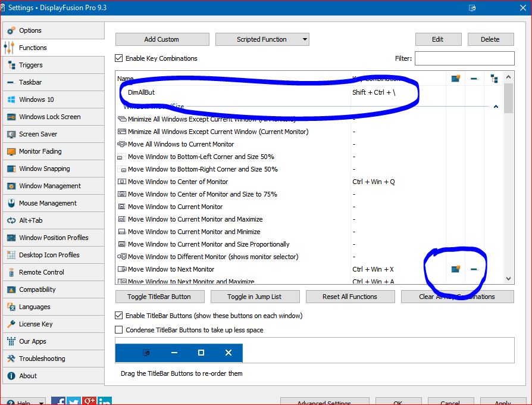Click the Google Plus icon at bottom
The image size is (532, 405).
(x=89, y=401)
